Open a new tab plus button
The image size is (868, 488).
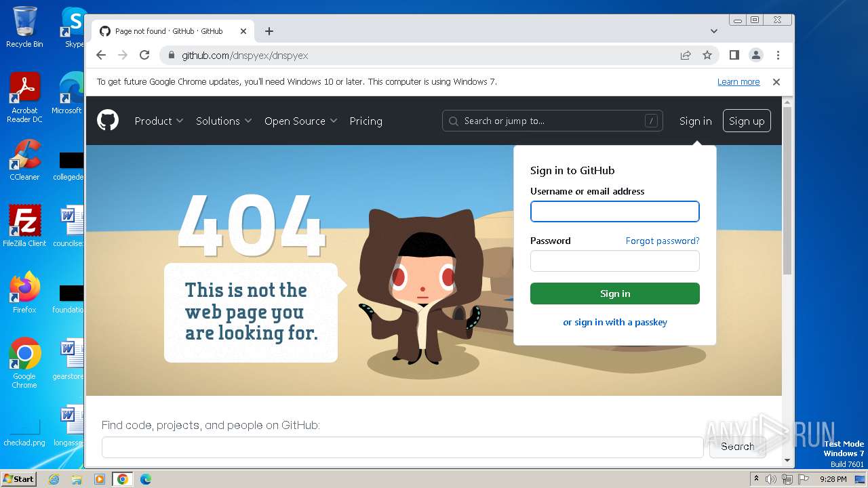pyautogui.click(x=269, y=31)
